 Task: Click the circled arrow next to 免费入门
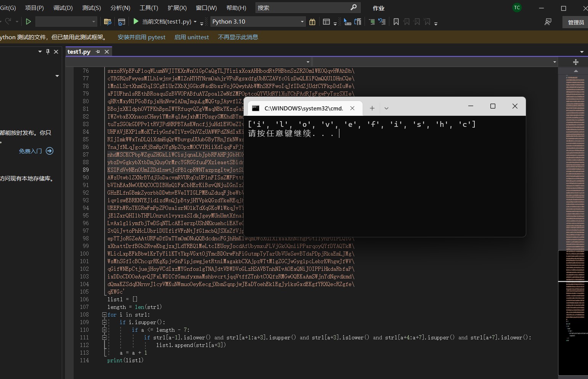(x=50, y=151)
